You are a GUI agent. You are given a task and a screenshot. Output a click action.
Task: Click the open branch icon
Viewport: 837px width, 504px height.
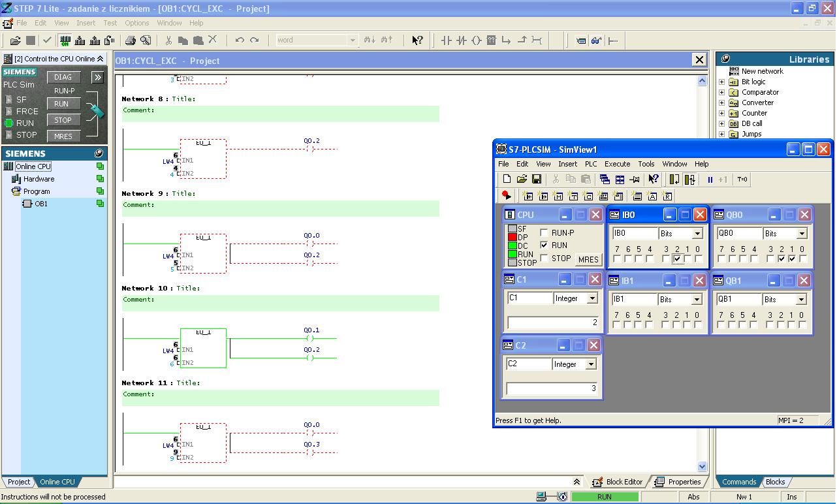point(507,40)
